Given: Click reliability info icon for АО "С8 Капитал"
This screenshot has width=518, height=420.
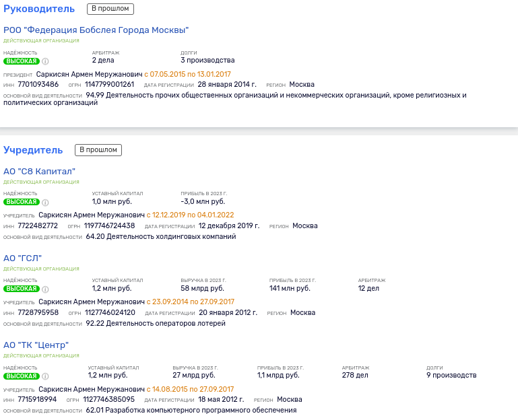Looking at the screenshot, I should point(45,203).
